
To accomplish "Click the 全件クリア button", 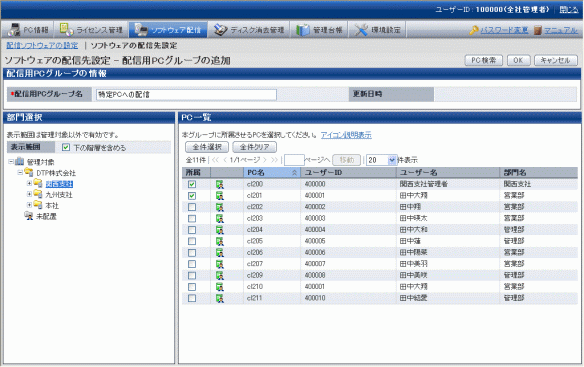I will point(254,147).
